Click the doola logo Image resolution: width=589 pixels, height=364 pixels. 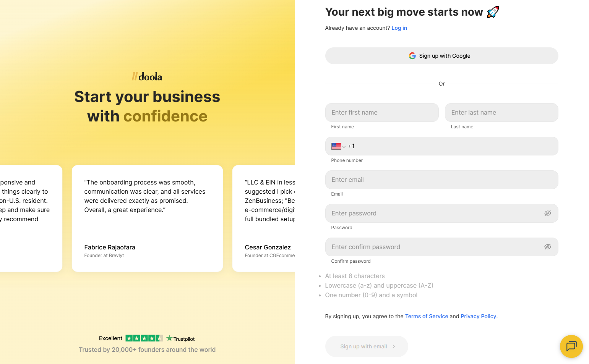tap(147, 76)
